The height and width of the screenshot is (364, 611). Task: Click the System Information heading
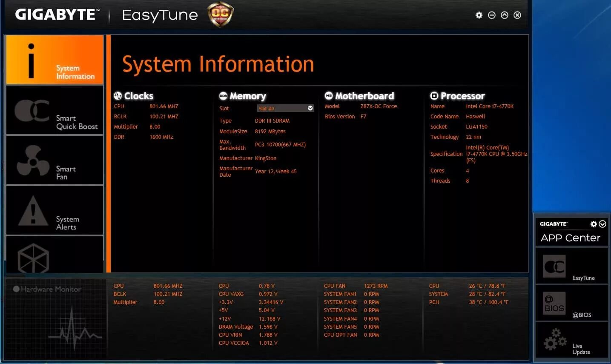(218, 64)
